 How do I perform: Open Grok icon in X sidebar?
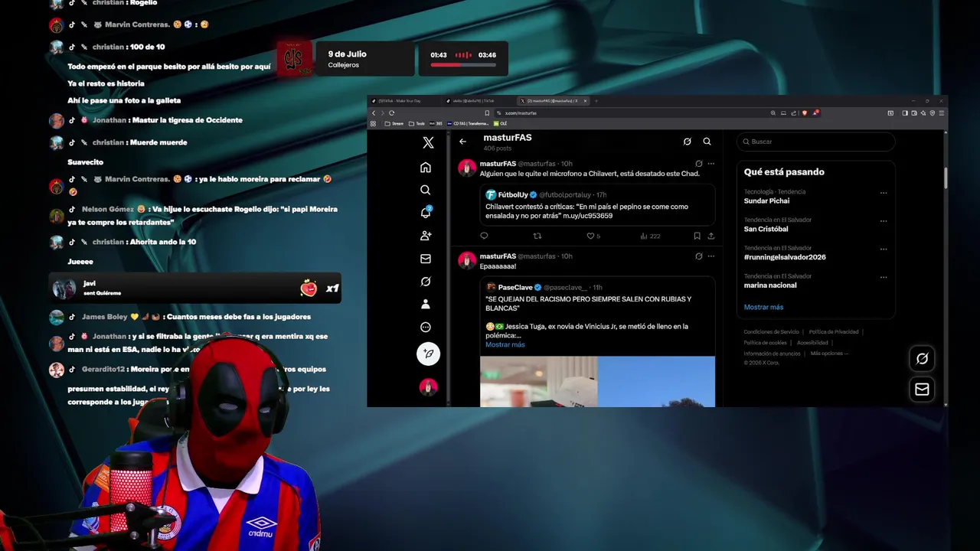pos(426,282)
